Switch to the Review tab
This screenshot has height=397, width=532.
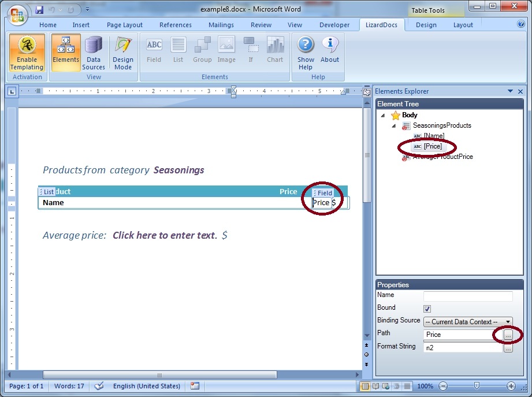261,25
